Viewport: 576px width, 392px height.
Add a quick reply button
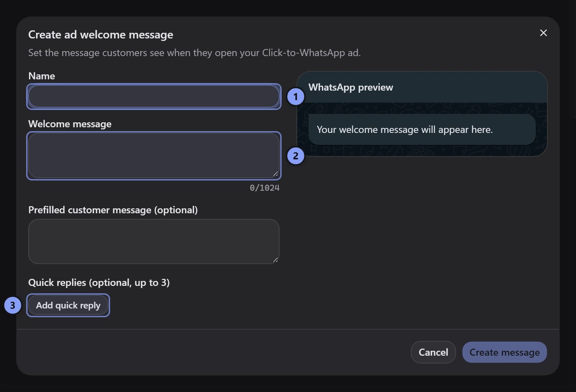68,305
